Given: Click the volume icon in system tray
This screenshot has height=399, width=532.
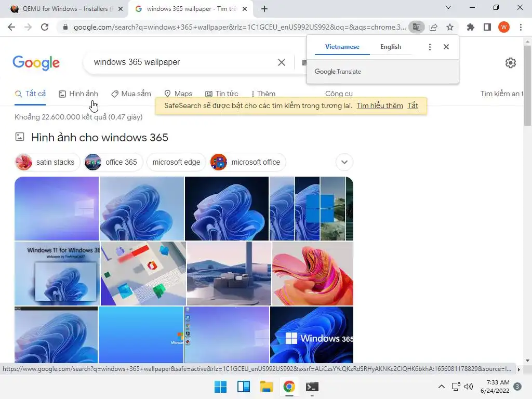Looking at the screenshot, I should pos(469,387).
